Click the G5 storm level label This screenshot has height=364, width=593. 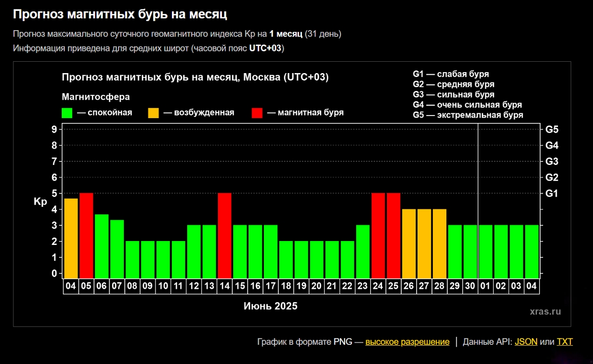(x=551, y=129)
